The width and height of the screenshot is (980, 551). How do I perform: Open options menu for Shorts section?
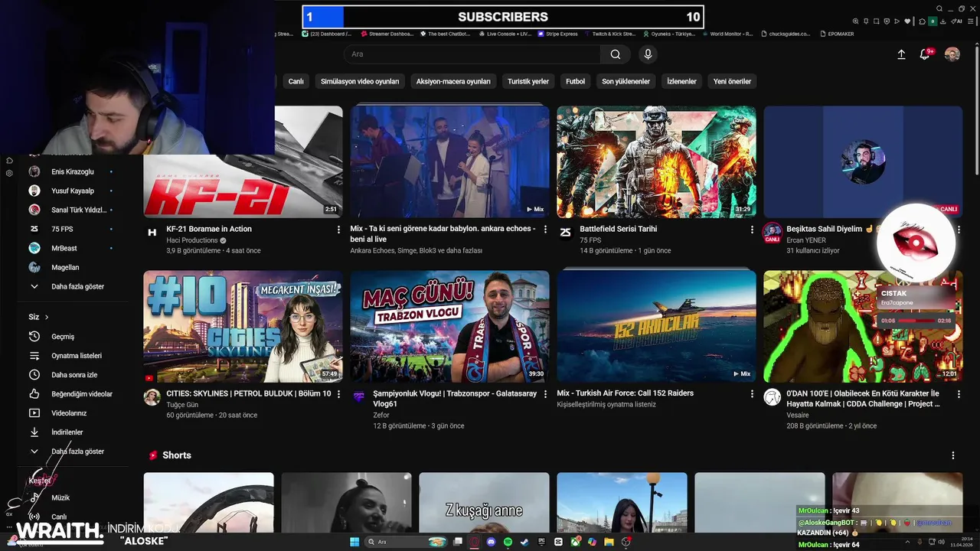tap(952, 455)
